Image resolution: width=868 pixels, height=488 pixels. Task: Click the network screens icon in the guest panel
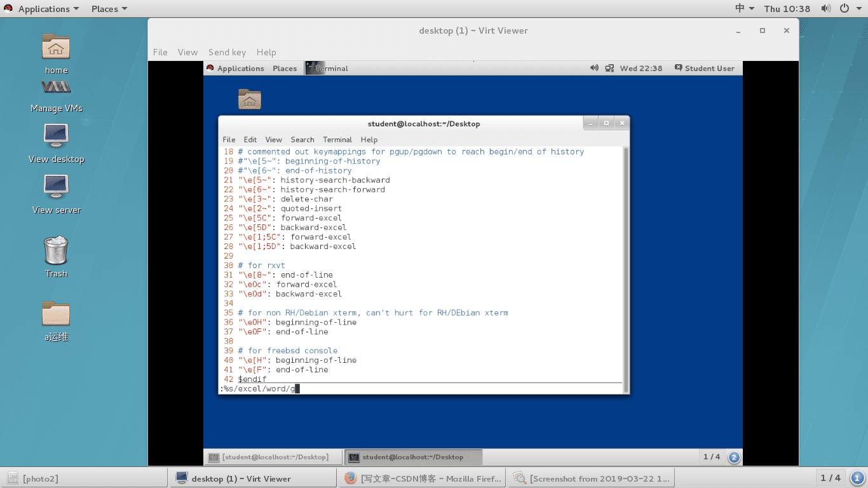pos(609,68)
